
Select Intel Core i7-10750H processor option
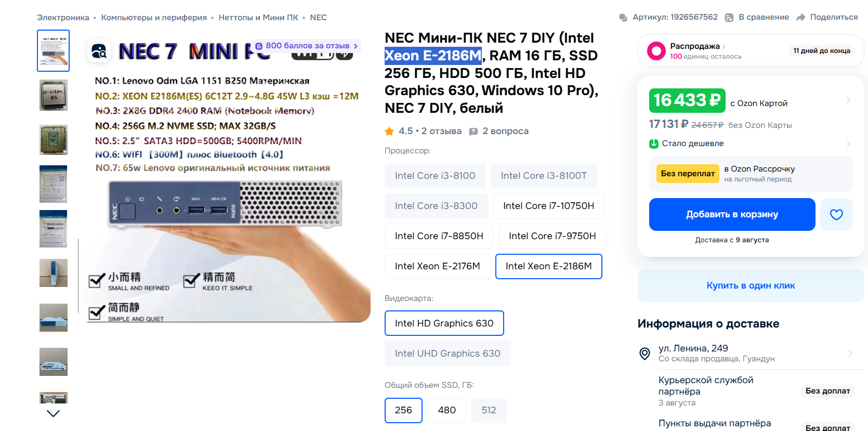(x=548, y=206)
